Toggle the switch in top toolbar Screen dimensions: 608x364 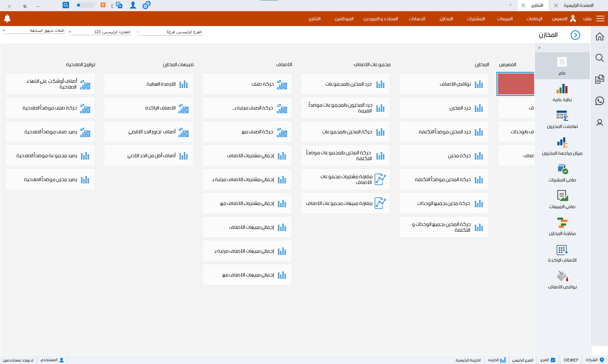coord(85,5)
